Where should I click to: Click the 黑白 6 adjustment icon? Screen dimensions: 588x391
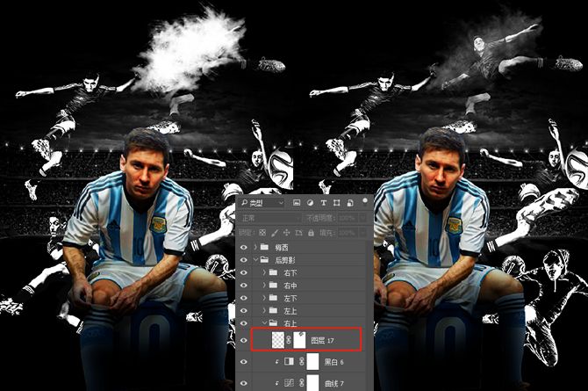pyautogui.click(x=289, y=362)
